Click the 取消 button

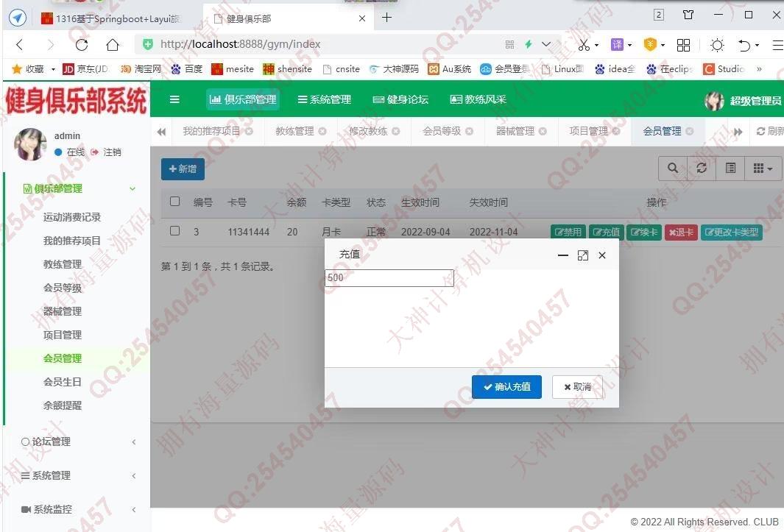point(577,387)
